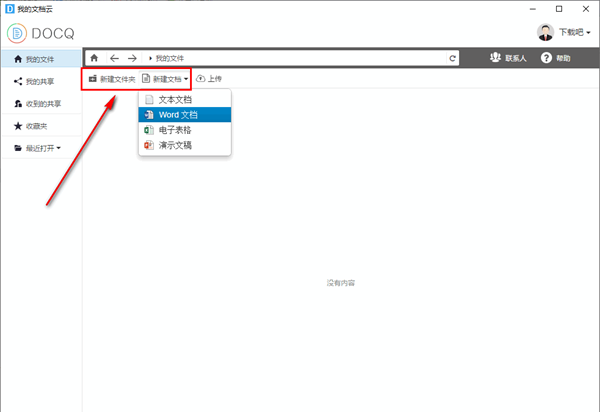The height and width of the screenshot is (412, 600).
Task: Toggle the 新建文档 dropdown
Action: coord(165,79)
